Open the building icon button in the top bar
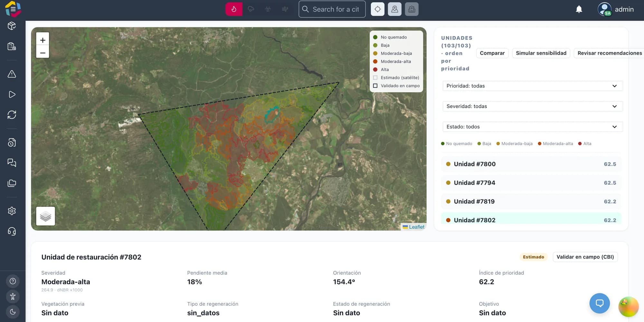 412,9
